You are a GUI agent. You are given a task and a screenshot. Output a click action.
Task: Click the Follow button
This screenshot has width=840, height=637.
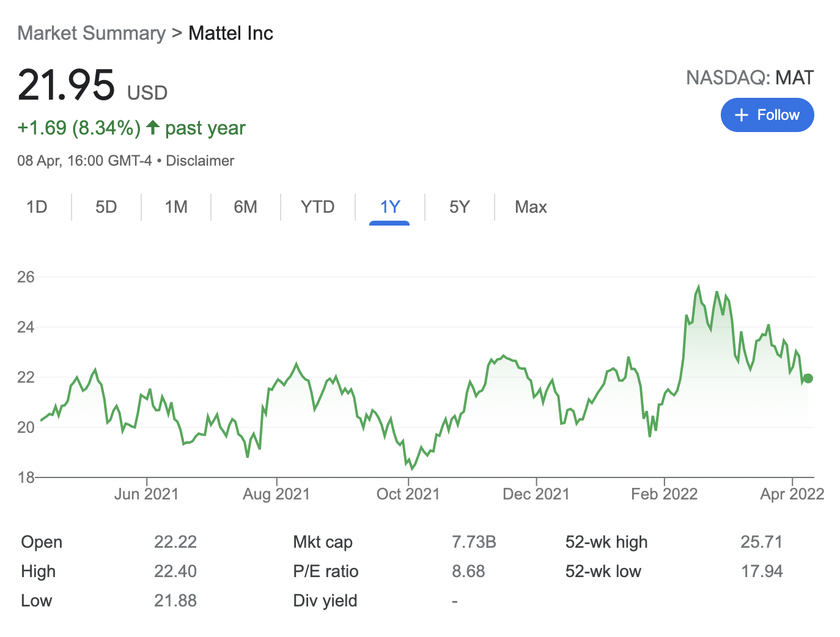click(x=767, y=115)
